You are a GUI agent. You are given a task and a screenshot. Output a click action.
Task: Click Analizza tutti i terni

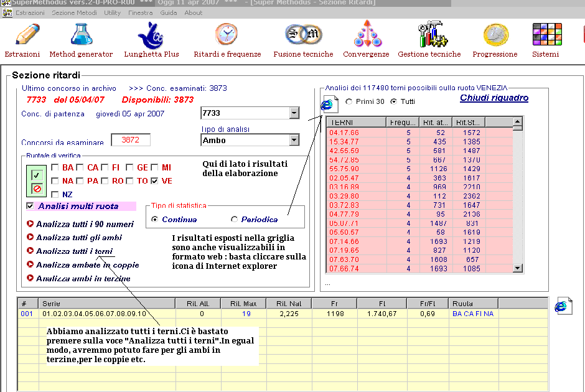[x=74, y=251]
